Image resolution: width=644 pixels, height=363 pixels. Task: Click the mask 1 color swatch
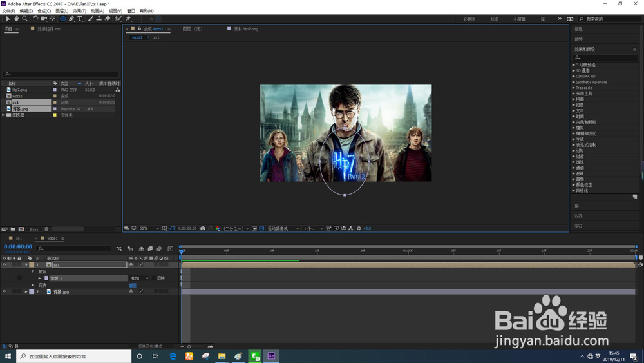click(46, 279)
